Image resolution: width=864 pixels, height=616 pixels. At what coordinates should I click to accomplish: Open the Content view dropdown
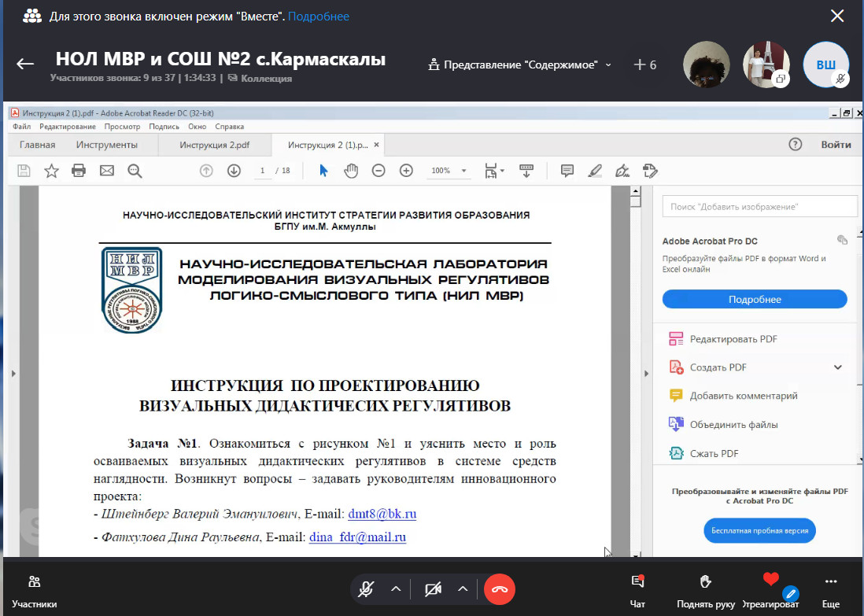[520, 65]
